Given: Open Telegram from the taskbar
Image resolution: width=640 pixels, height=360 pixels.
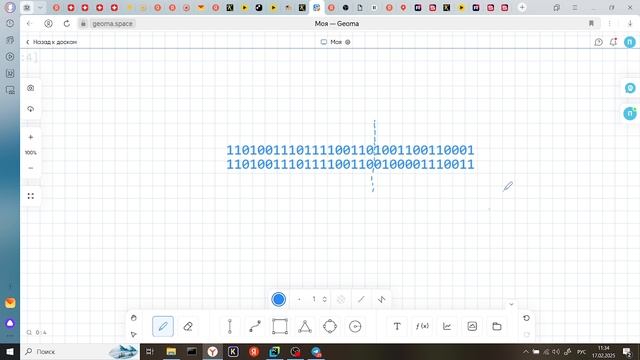Looking at the screenshot, I should [x=316, y=351].
